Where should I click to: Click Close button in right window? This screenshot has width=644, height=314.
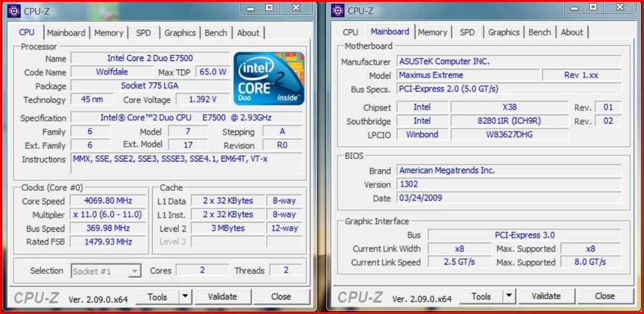605,296
